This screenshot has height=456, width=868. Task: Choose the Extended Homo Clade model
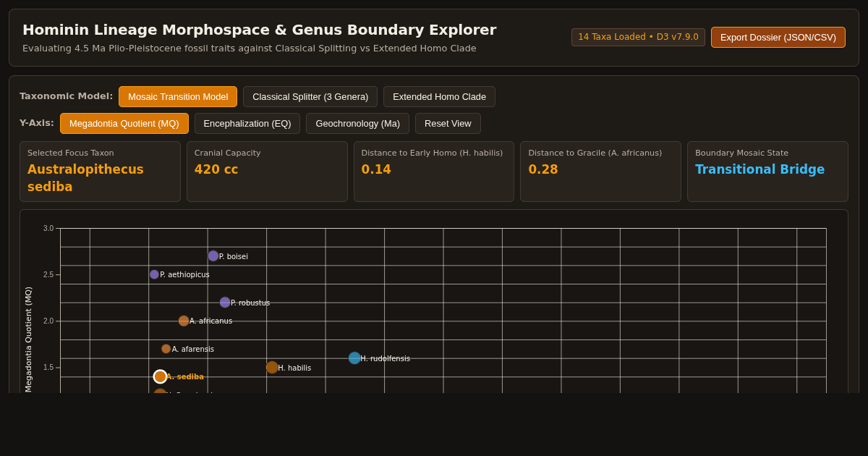(x=439, y=96)
